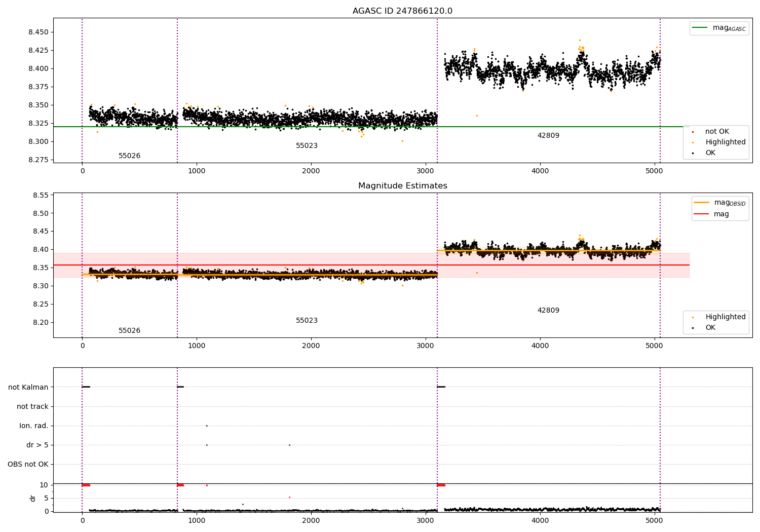
Task: Click the '8.20' y-axis tick label
Action: click(x=41, y=323)
